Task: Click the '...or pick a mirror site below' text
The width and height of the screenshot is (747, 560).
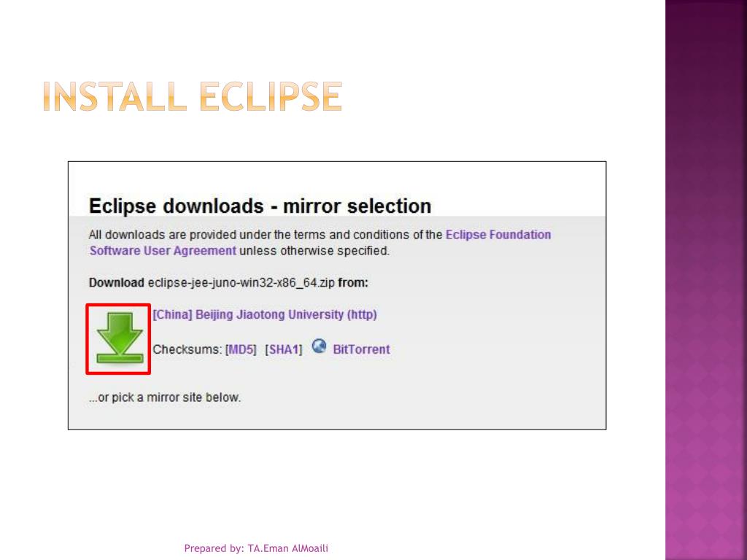Action: pyautogui.click(x=165, y=397)
